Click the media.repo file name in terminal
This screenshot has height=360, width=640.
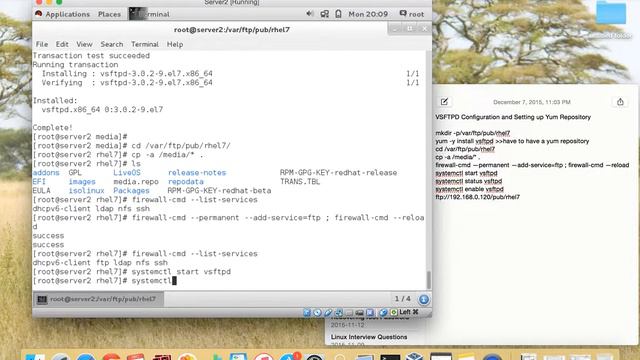tap(136, 182)
